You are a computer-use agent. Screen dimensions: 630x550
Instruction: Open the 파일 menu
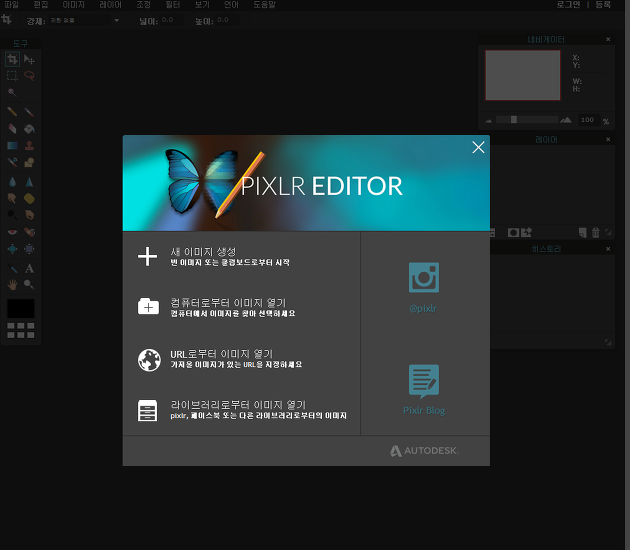(x=11, y=5)
